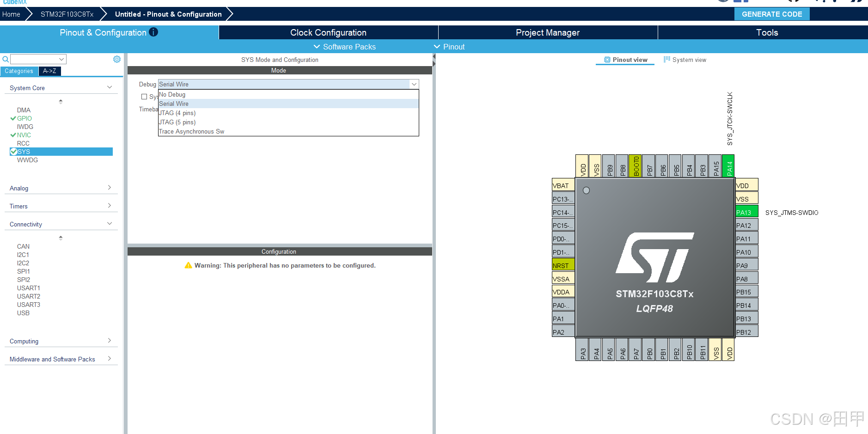Select I2C1 under Connectivity

coord(23,255)
